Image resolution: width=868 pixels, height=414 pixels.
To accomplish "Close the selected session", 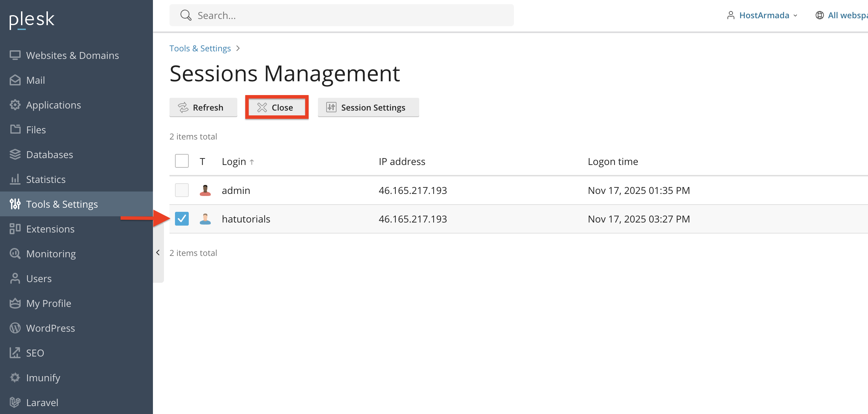I will click(x=277, y=107).
